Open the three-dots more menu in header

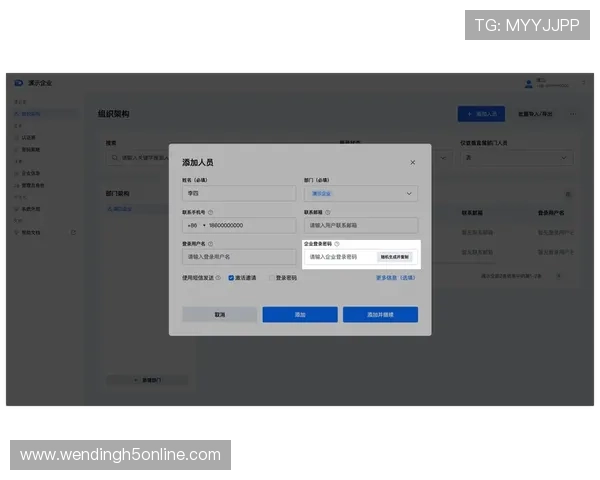point(573,114)
